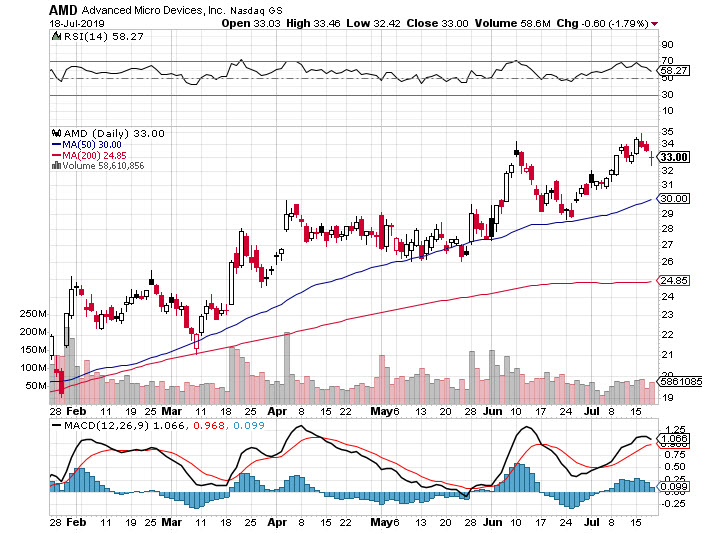Click the 'Chg -0.60 (-1.79%)' value
This screenshot has width=702, height=534.
pyautogui.click(x=602, y=23)
